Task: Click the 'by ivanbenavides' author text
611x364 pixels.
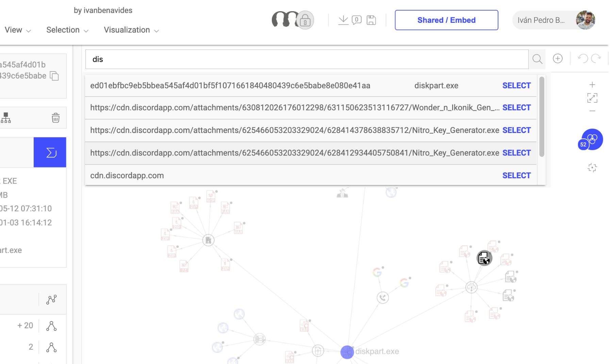Action: pos(103,11)
